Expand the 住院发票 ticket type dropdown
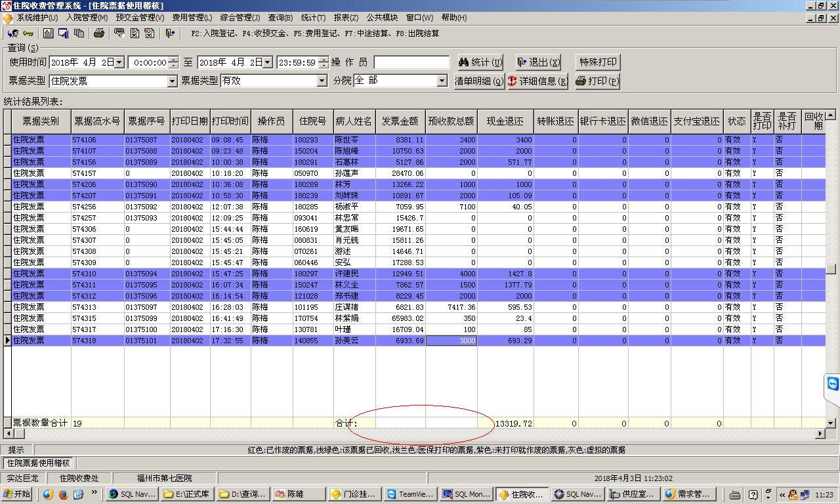 [x=173, y=81]
